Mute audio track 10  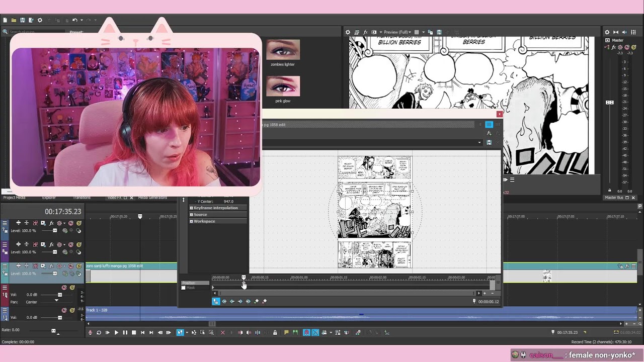pyautogui.click(x=64, y=288)
